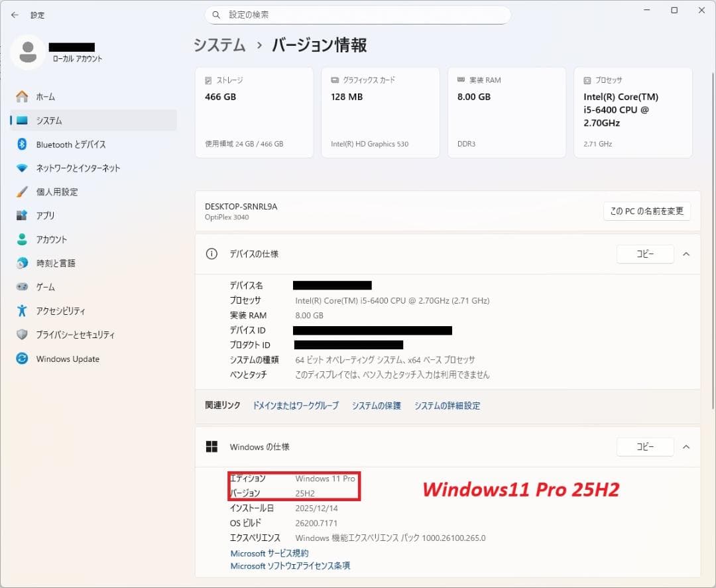
Task: Click the OptiPlex 3040 model text
Action: [227, 217]
